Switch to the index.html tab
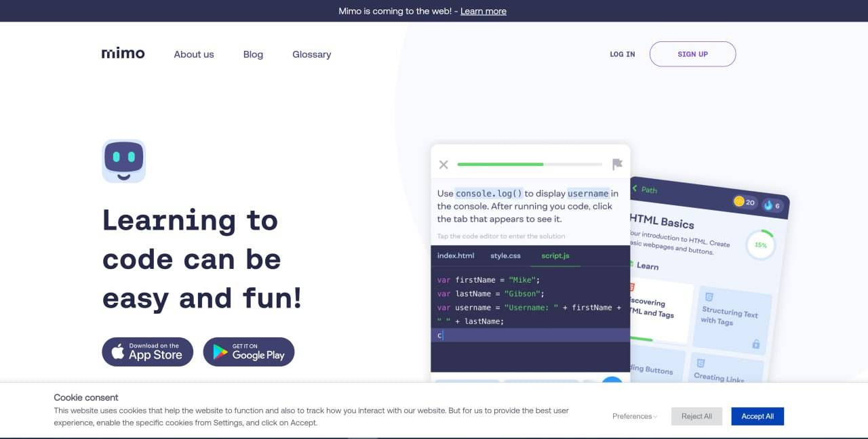 [456, 255]
